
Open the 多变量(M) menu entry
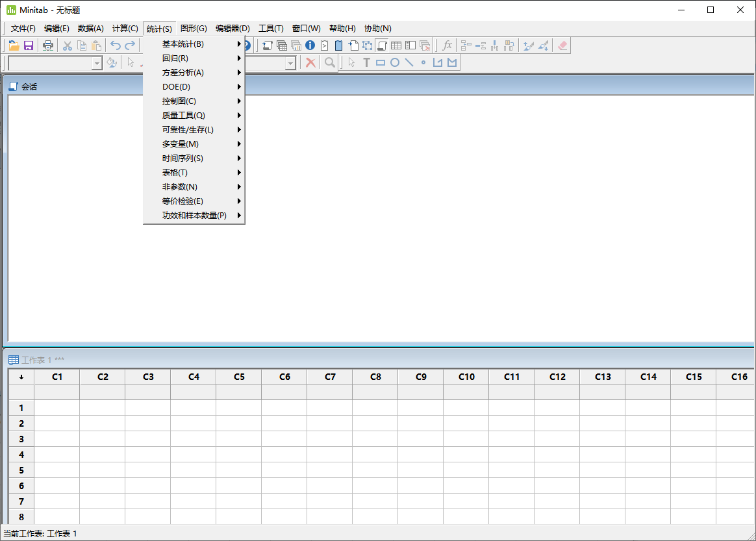[194, 144]
